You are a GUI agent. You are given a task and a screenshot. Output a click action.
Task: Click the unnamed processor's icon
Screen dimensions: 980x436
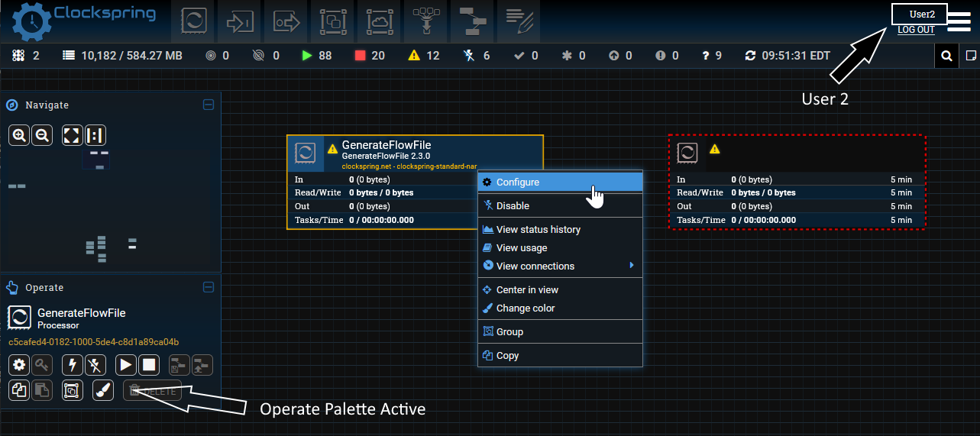(x=687, y=153)
